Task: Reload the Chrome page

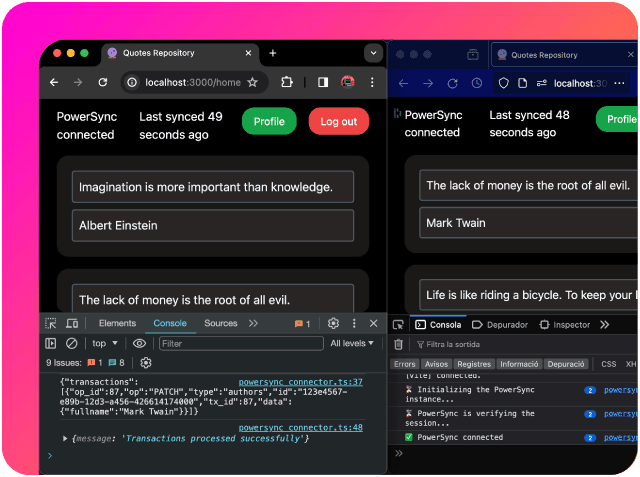Action: tap(103, 82)
